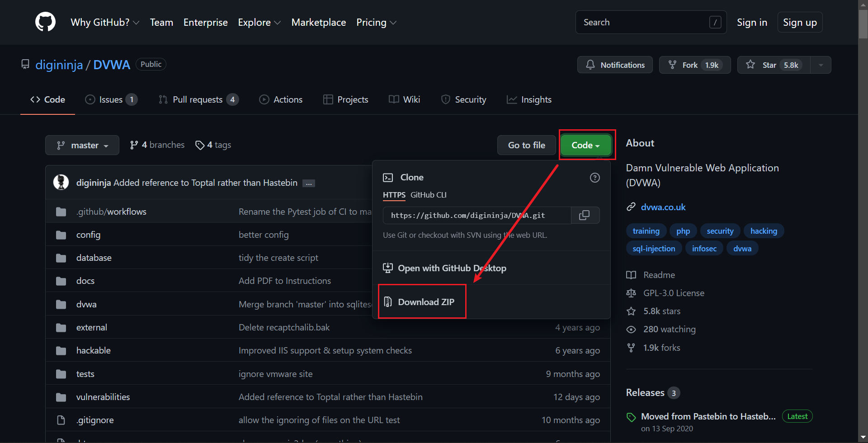This screenshot has height=443, width=868.
Task: Click the .gitignore file icon
Action: (61, 420)
